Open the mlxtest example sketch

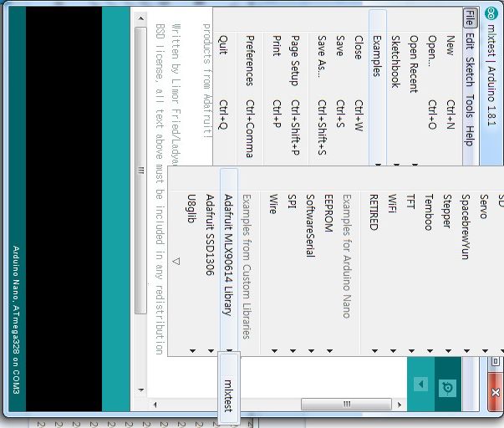[228, 387]
